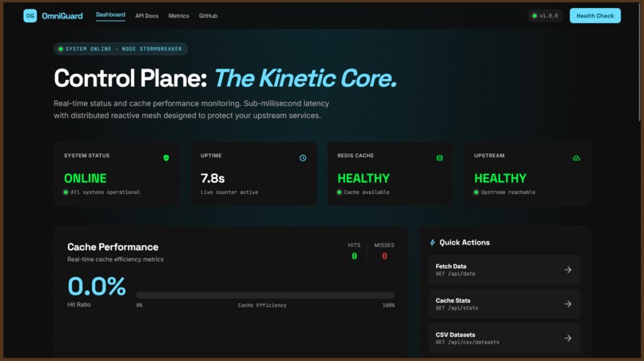Open the CSV Datasets quick action
The height and width of the screenshot is (361, 644).
pos(504,338)
